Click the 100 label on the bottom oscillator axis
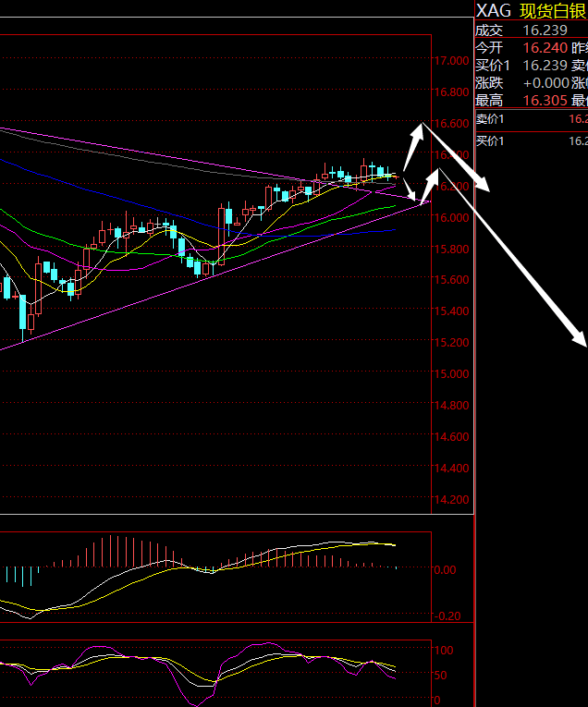 click(444, 651)
